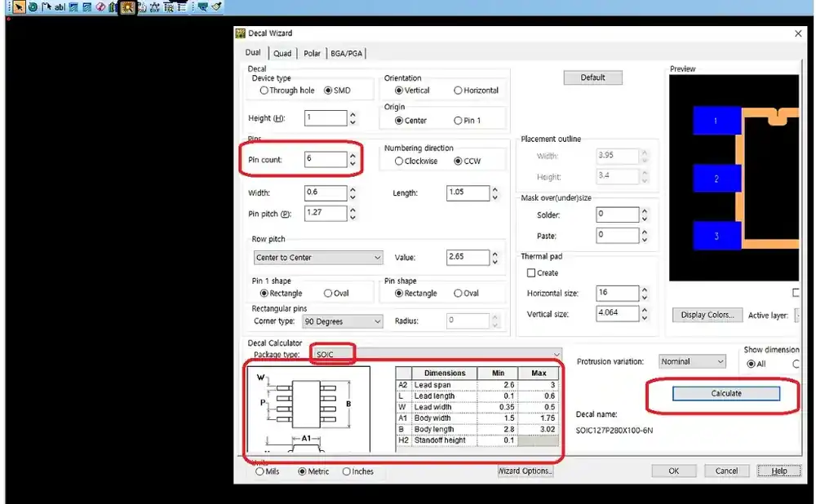Step the pin Length value spinner
Image resolution: width=816 pixels, height=504 pixels.
click(495, 193)
